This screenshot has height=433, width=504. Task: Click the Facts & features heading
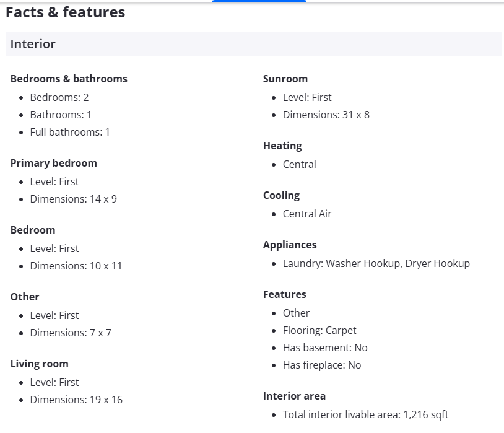[65, 12]
